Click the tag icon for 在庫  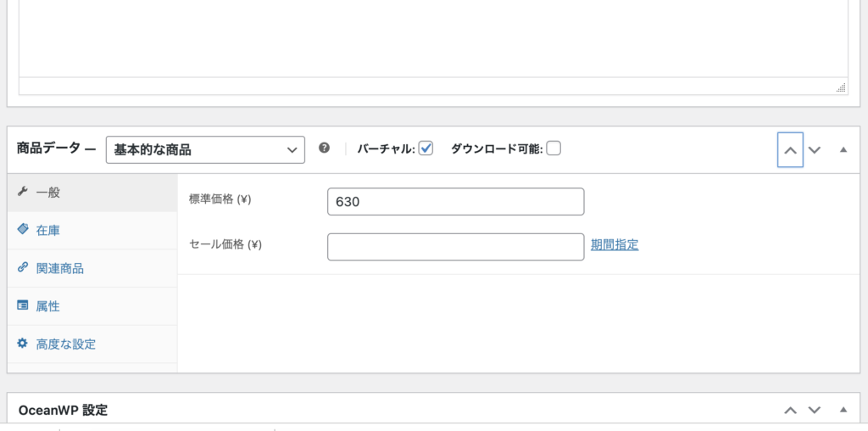coord(23,230)
